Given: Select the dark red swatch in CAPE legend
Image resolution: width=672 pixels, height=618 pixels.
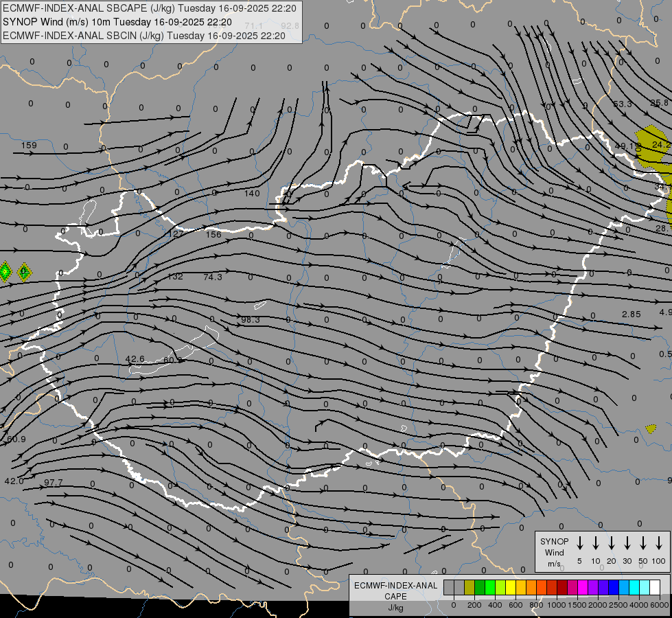Looking at the screenshot, I should (x=562, y=587).
